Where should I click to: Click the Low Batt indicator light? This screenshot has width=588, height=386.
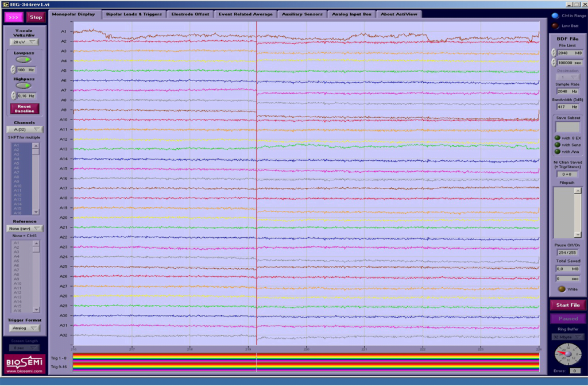click(555, 26)
